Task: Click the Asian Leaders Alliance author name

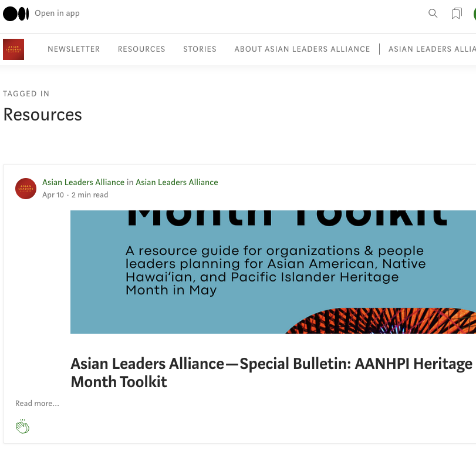Action: (x=83, y=182)
